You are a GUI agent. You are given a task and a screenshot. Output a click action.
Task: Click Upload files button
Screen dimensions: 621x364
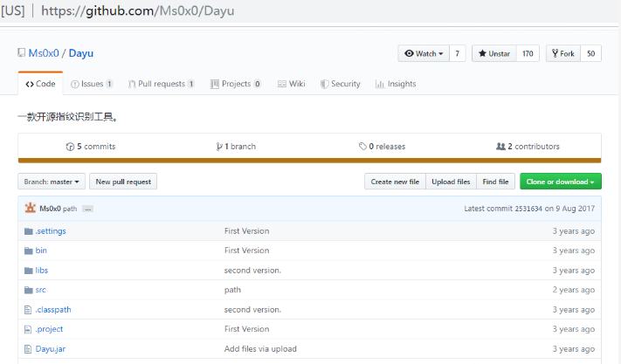pyautogui.click(x=451, y=182)
